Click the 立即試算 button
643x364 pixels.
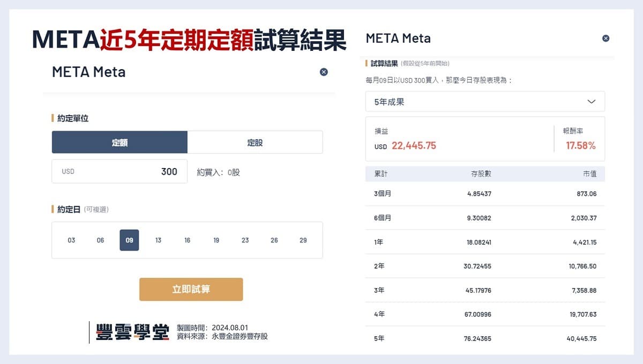190,289
